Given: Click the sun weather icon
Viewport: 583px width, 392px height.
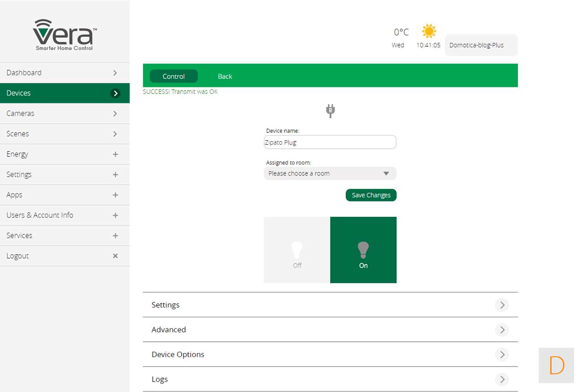Looking at the screenshot, I should click(429, 31).
